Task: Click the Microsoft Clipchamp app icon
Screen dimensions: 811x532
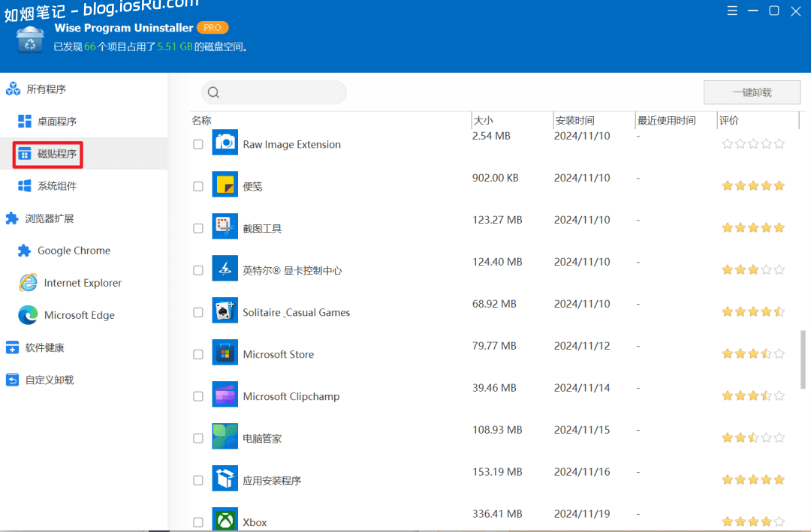Action: point(225,395)
